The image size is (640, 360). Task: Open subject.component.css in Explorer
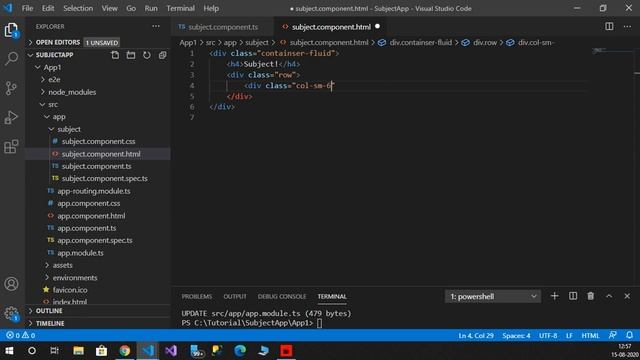point(98,142)
